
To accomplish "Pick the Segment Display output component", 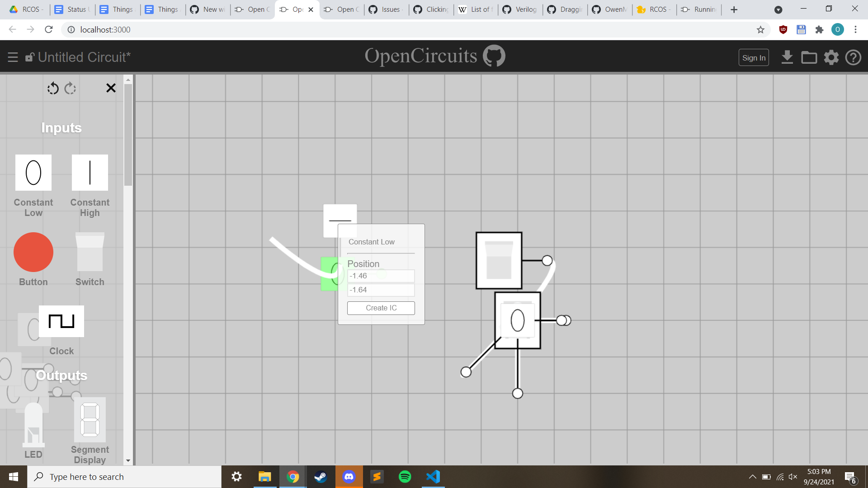I will [90, 419].
